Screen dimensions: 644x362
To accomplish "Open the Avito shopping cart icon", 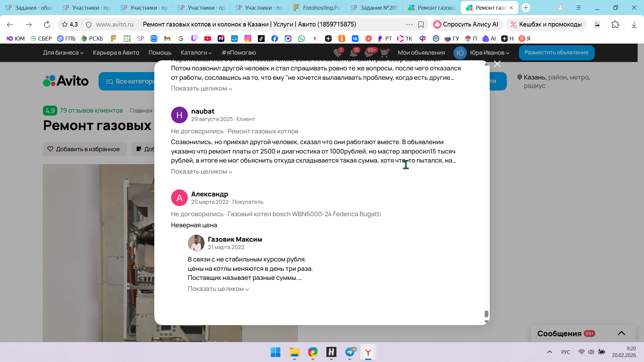I will (x=384, y=53).
